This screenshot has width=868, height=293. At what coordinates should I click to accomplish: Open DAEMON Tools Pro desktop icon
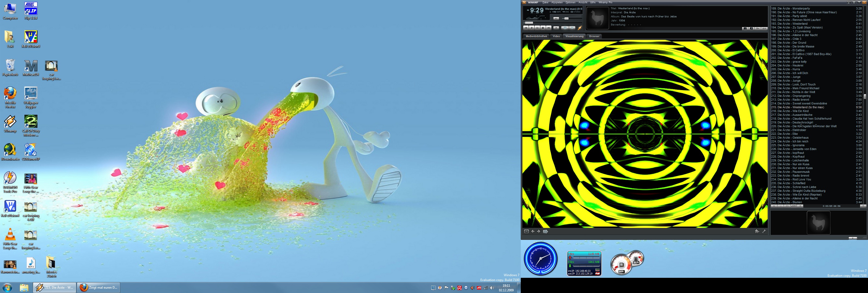click(10, 182)
